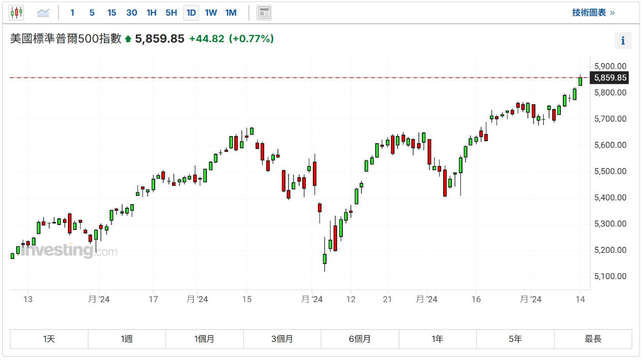Switch to 1W weekly interval
The width and height of the screenshot is (644, 360).
coord(211,13)
